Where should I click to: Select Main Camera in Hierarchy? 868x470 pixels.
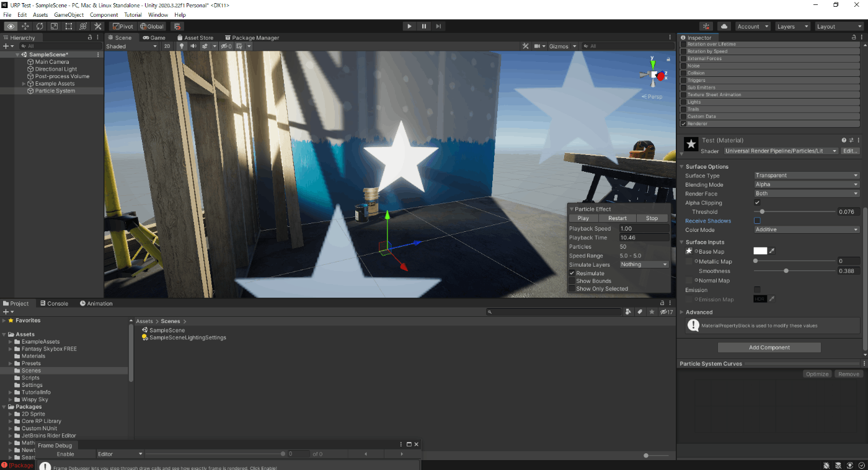52,62
